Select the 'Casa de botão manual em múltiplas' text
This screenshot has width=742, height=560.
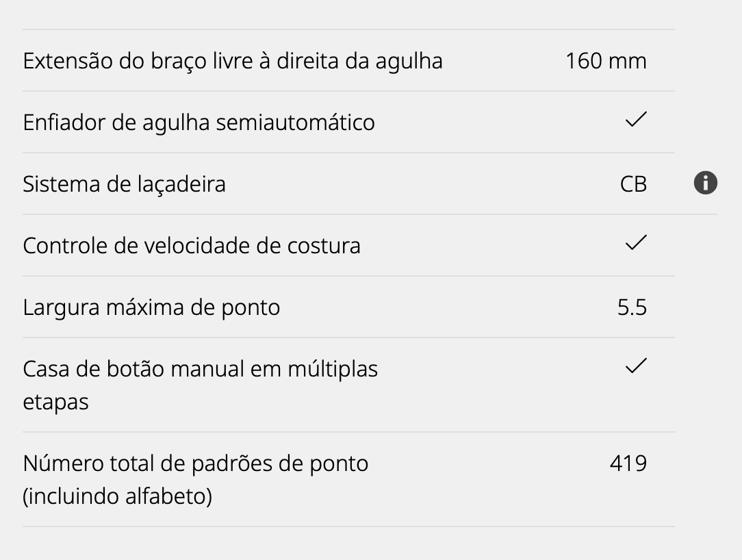click(x=200, y=369)
